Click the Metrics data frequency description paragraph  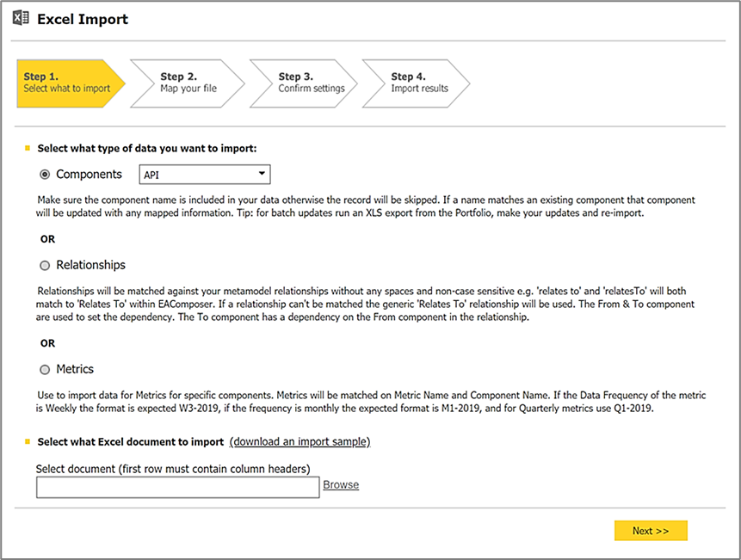pyautogui.click(x=370, y=401)
